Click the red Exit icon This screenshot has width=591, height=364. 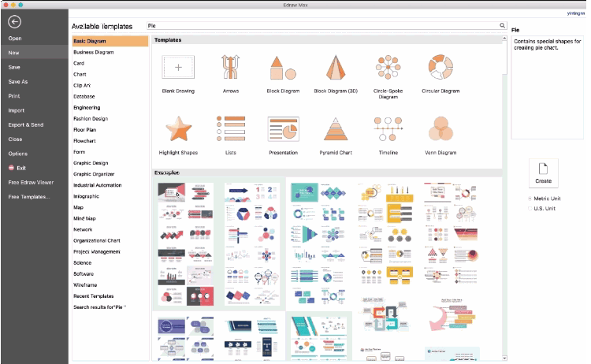click(11, 168)
